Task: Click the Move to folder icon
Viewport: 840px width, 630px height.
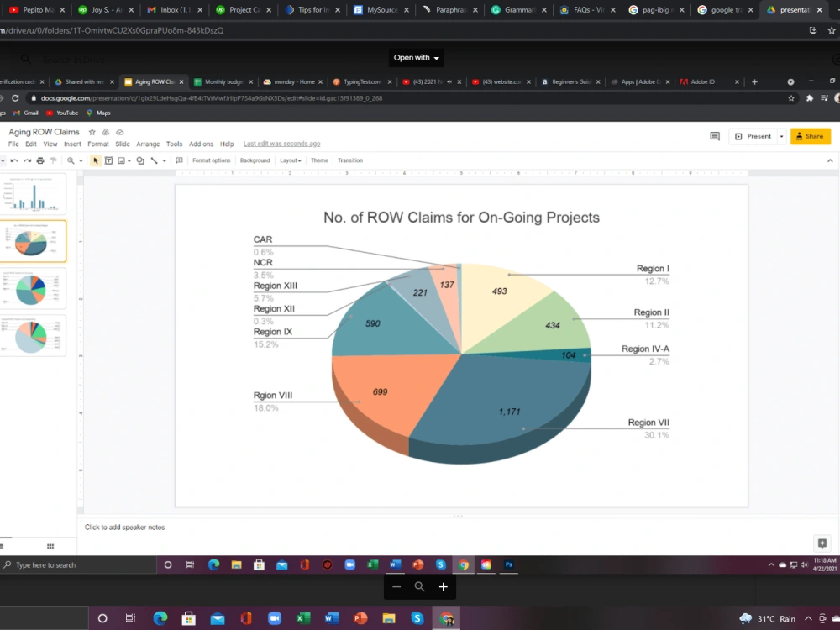Action: (106, 132)
